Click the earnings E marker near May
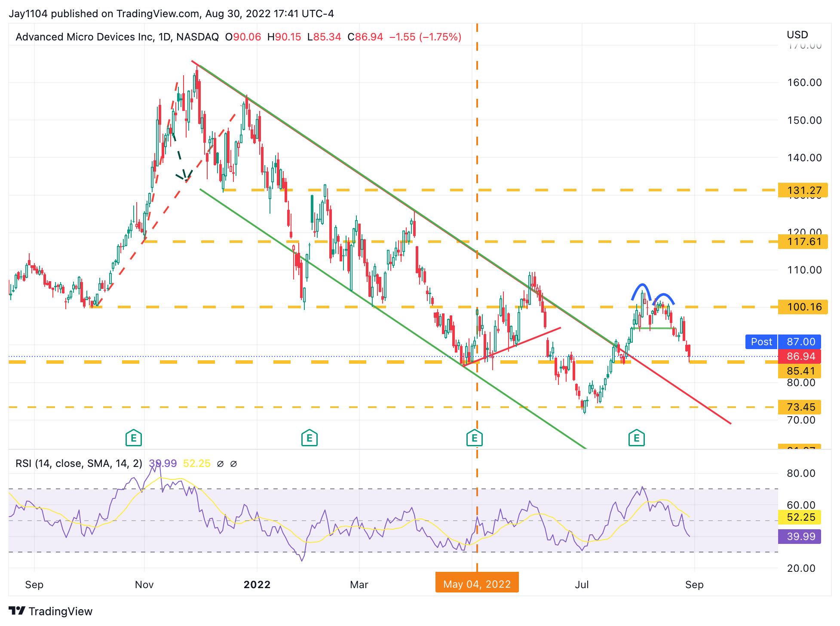Screen dimensions: 840x626 coord(475,438)
